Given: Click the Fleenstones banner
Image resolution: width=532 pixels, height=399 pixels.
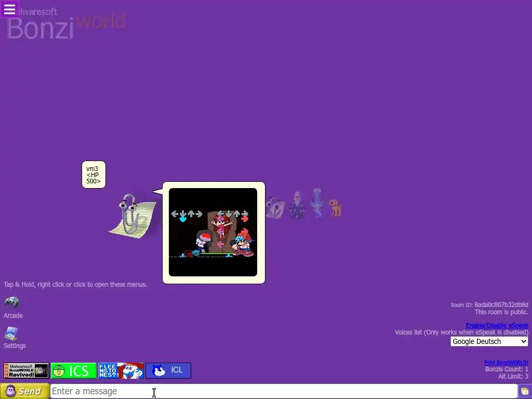Looking at the screenshot, I should tap(121, 370).
